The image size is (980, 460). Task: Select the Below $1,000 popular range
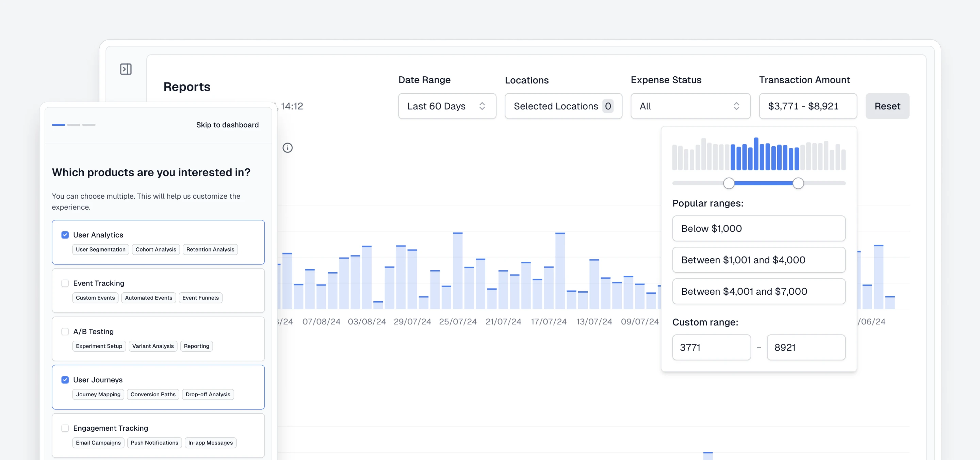point(758,229)
